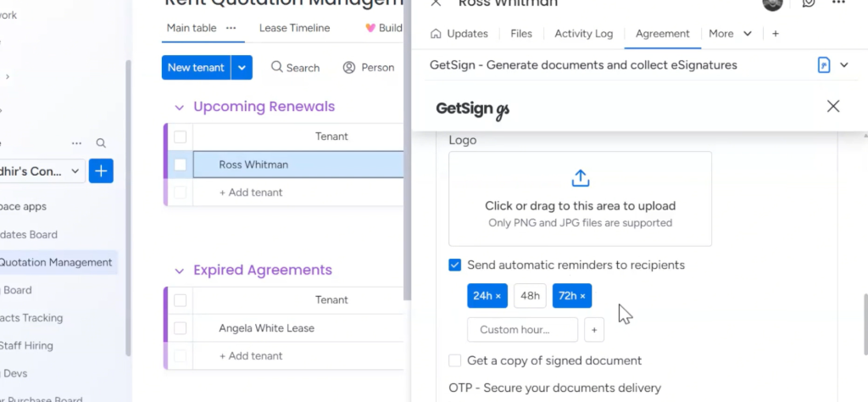Open the Activity Log tab
This screenshot has width=868, height=402.
(584, 34)
